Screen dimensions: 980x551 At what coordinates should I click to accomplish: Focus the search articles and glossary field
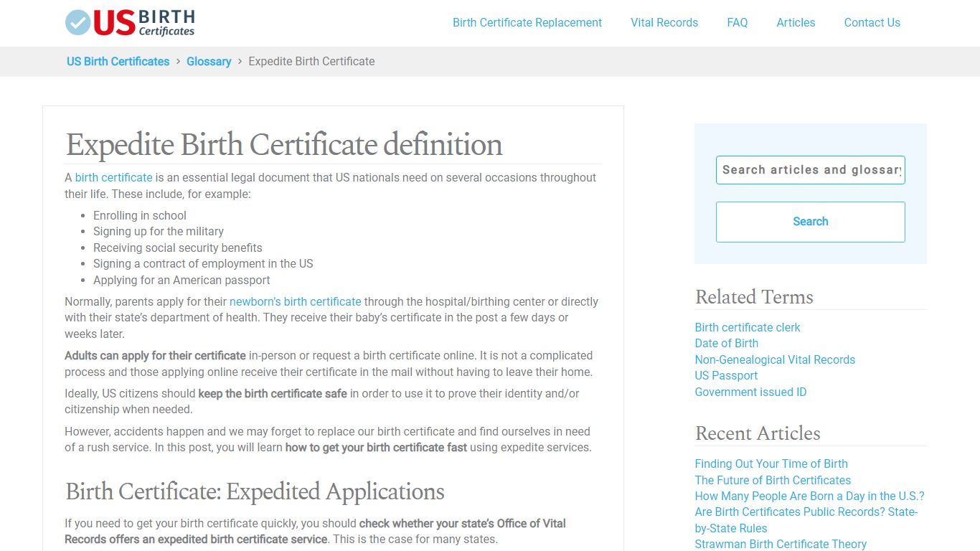(x=811, y=170)
